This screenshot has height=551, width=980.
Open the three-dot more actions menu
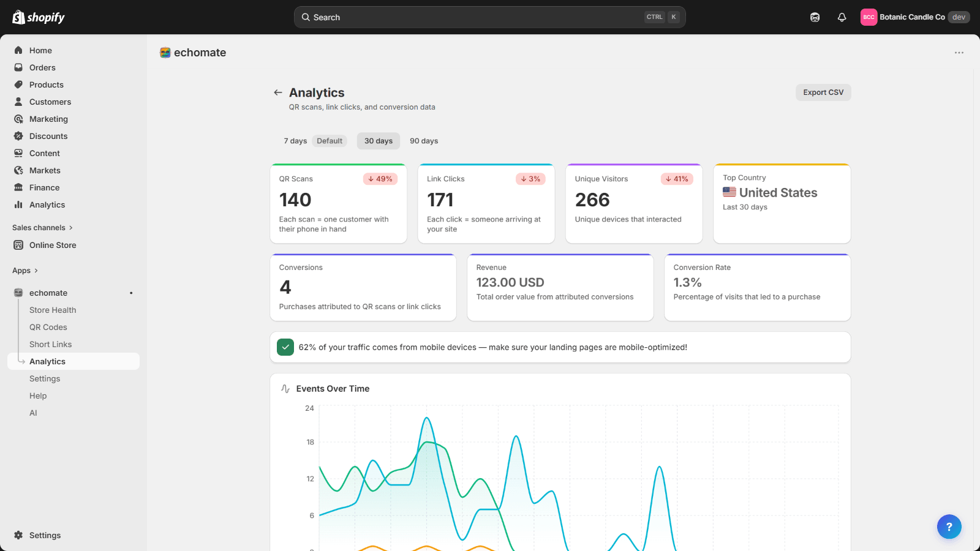[x=959, y=53]
